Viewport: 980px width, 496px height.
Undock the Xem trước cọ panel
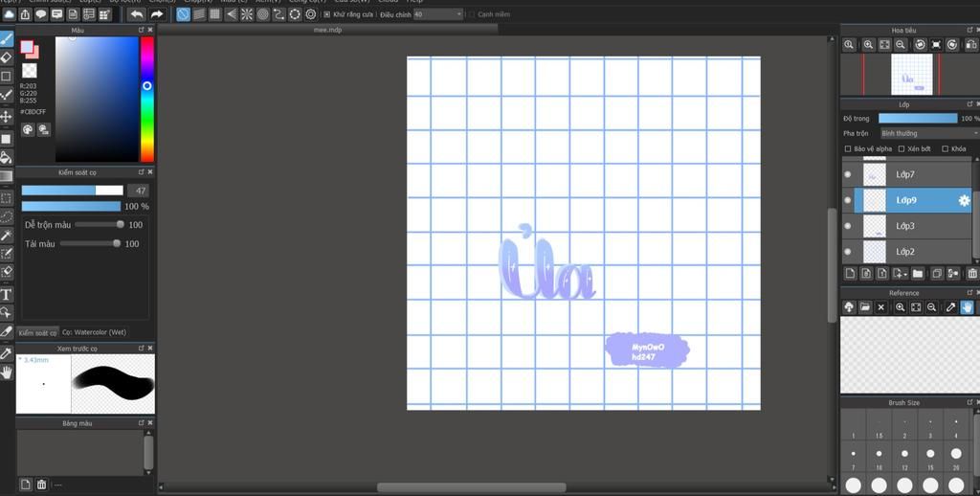tap(142, 349)
